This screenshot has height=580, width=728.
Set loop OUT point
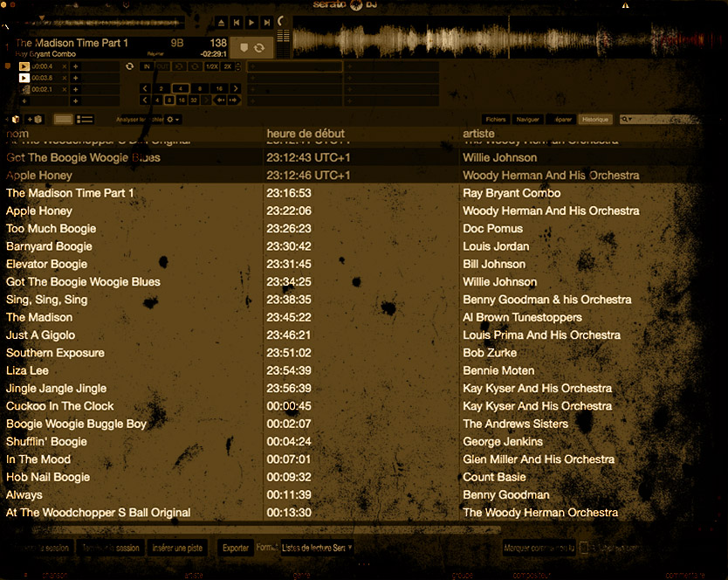tap(162, 66)
